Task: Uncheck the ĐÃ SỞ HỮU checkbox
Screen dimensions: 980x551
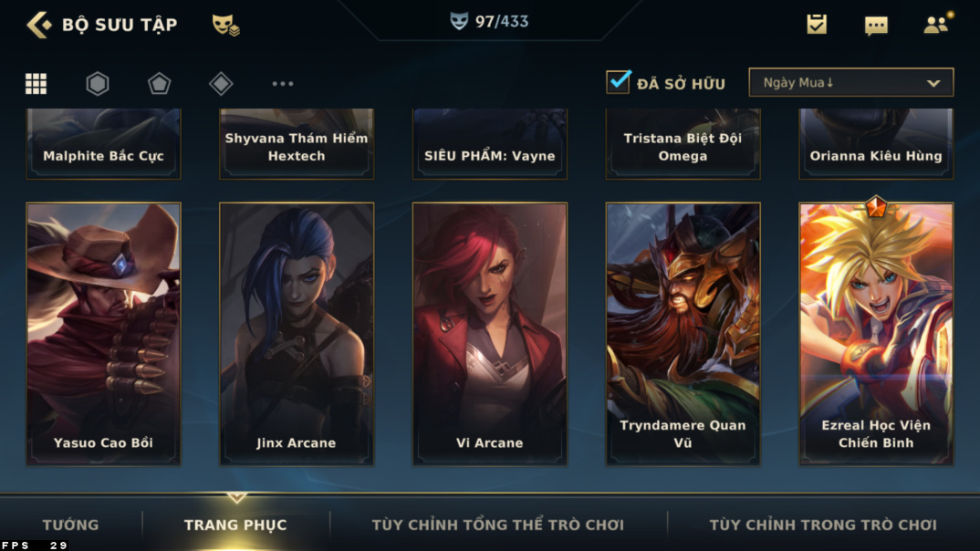Action: [x=618, y=82]
